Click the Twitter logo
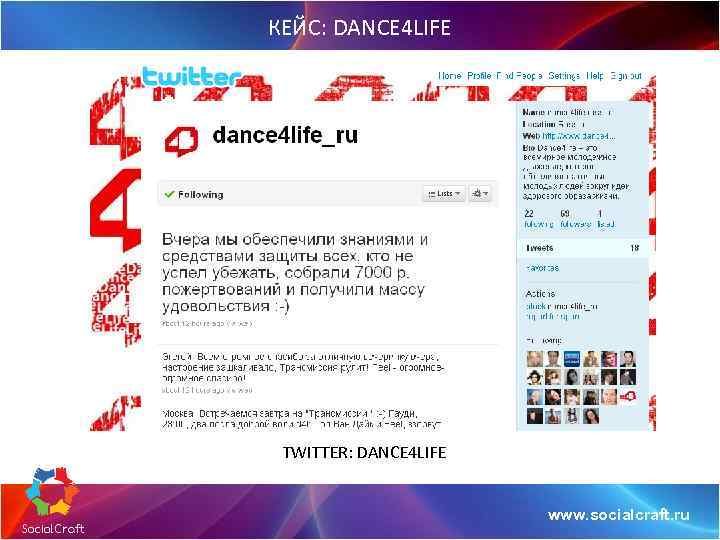The height and width of the screenshot is (540, 720). pos(191,77)
